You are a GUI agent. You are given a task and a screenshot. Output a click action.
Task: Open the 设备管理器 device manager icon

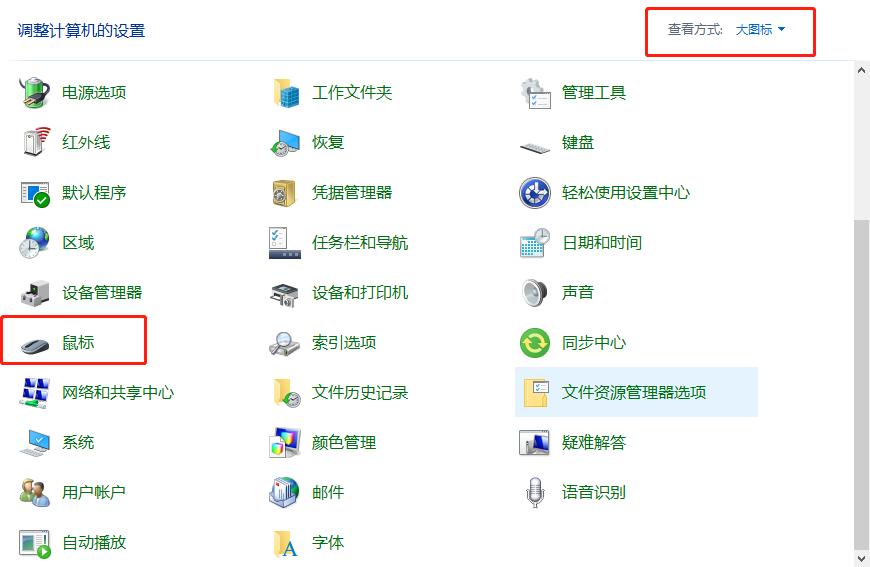pyautogui.click(x=35, y=292)
